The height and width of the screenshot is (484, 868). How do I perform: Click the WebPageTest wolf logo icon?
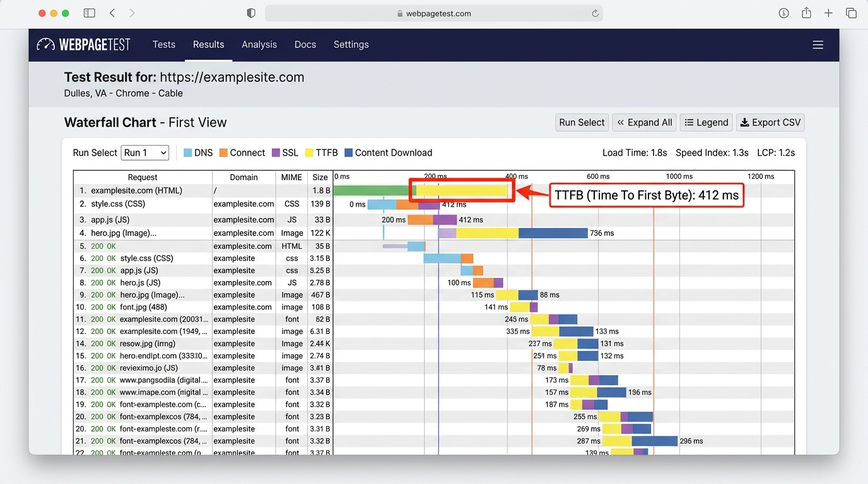click(45, 44)
